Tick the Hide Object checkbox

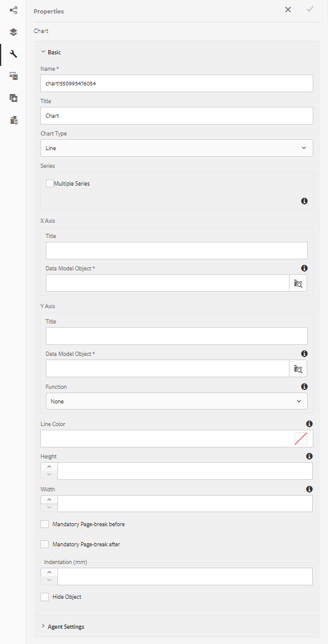[x=45, y=597]
